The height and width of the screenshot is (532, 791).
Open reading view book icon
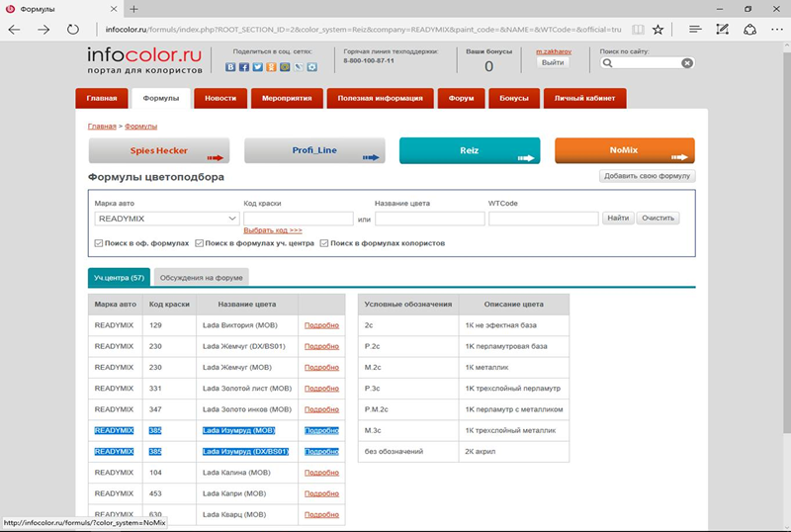coord(638,30)
